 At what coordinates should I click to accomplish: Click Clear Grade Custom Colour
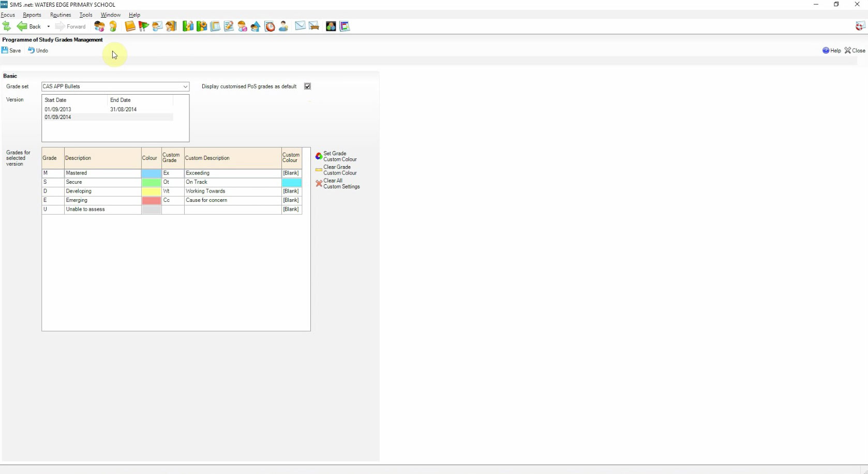point(336,170)
